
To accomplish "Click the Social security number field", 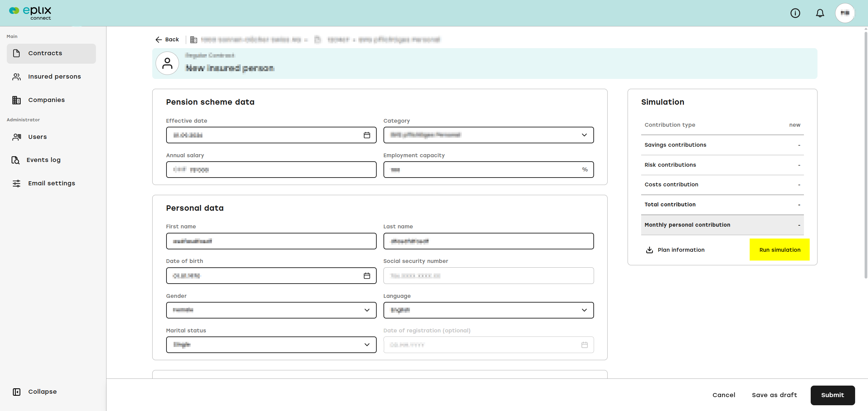I will click(489, 276).
